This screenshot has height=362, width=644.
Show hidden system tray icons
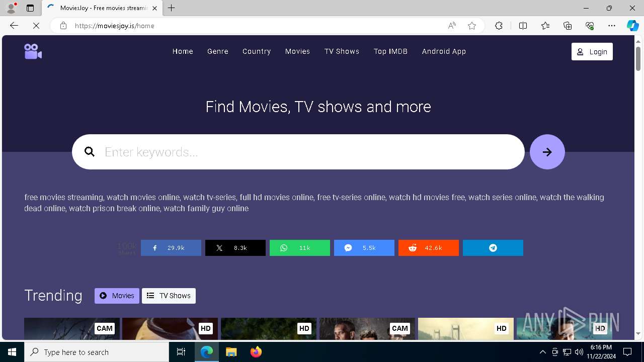(x=542, y=352)
